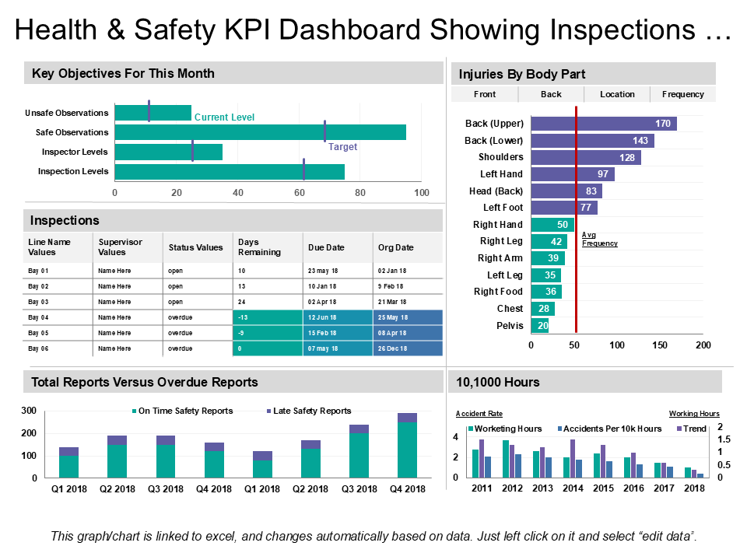747x560 pixels.
Task: Click the 25 May 18 org date cell
Action: (408, 317)
